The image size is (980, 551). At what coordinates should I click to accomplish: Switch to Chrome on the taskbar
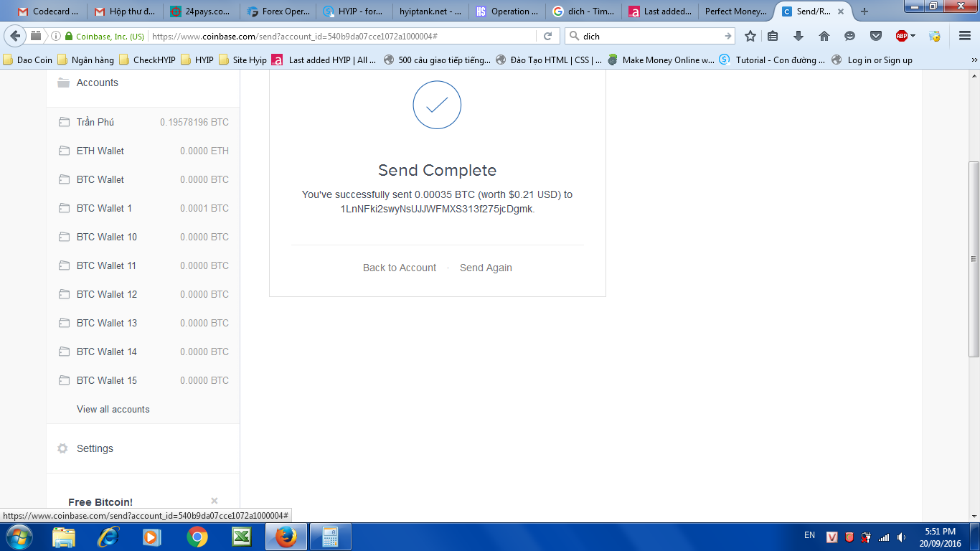point(197,537)
